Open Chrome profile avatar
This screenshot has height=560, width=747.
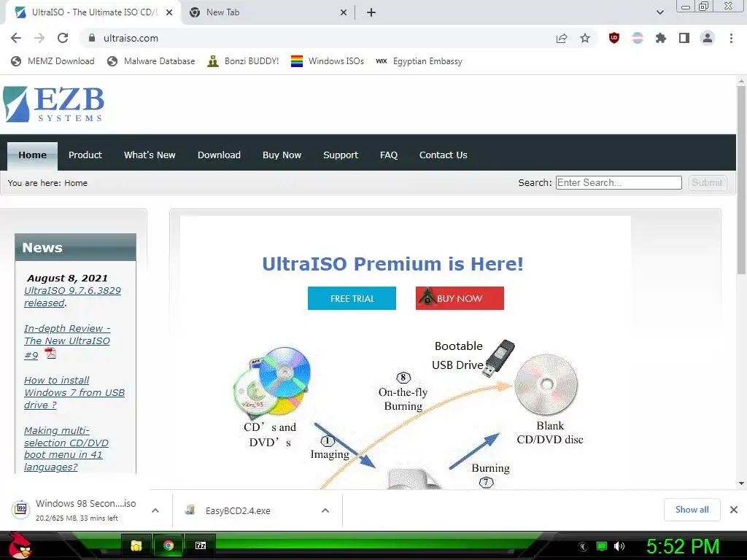coord(708,38)
